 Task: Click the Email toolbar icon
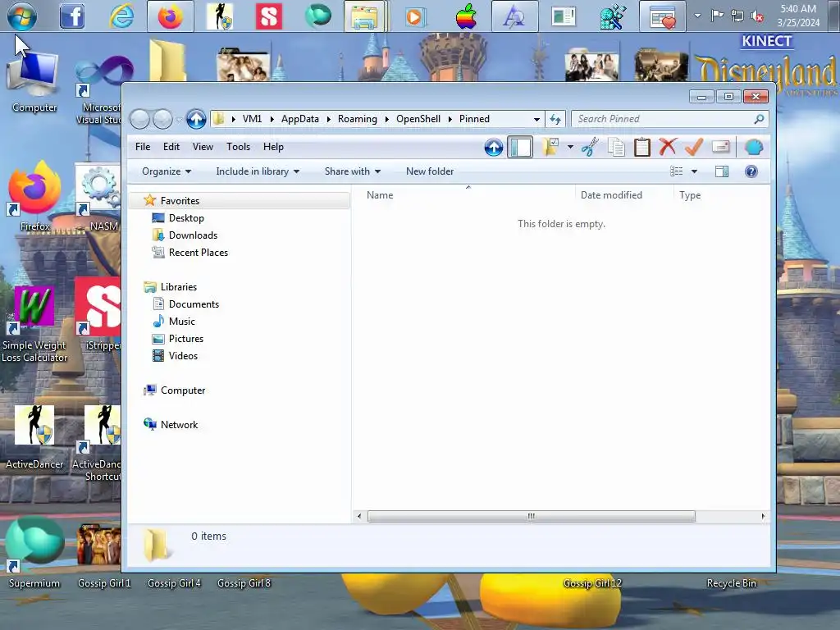[x=721, y=147]
